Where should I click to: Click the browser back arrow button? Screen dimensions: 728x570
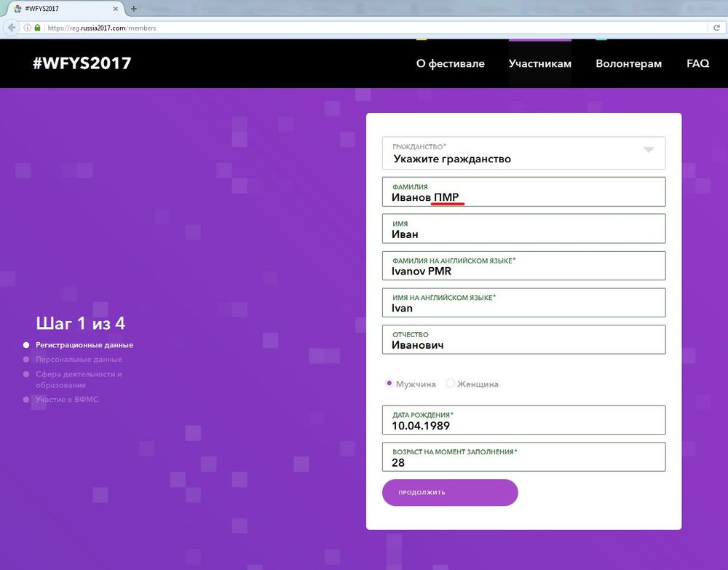click(x=11, y=28)
